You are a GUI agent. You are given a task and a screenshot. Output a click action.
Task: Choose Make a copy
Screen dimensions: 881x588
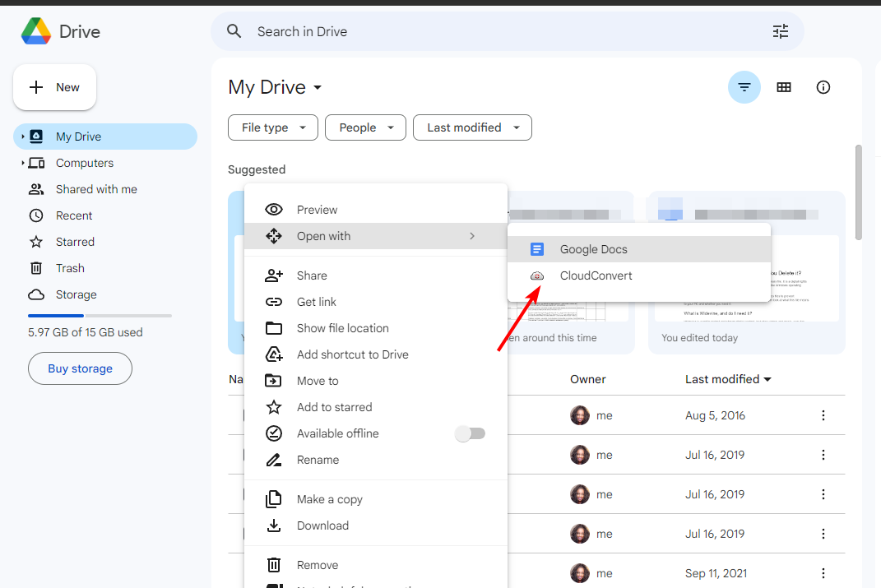click(376, 499)
